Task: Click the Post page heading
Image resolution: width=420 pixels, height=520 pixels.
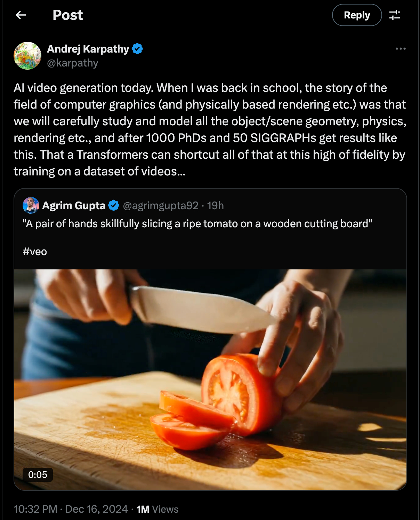Action: 67,15
